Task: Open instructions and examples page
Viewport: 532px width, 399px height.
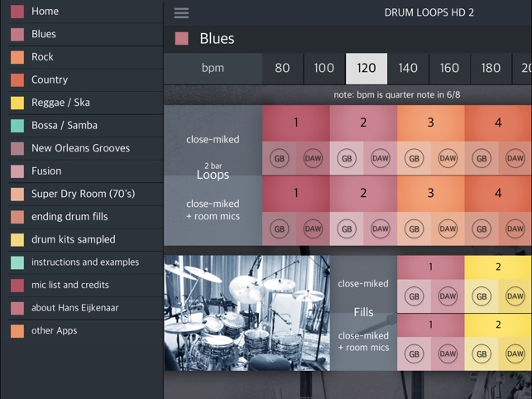Action: [x=85, y=262]
